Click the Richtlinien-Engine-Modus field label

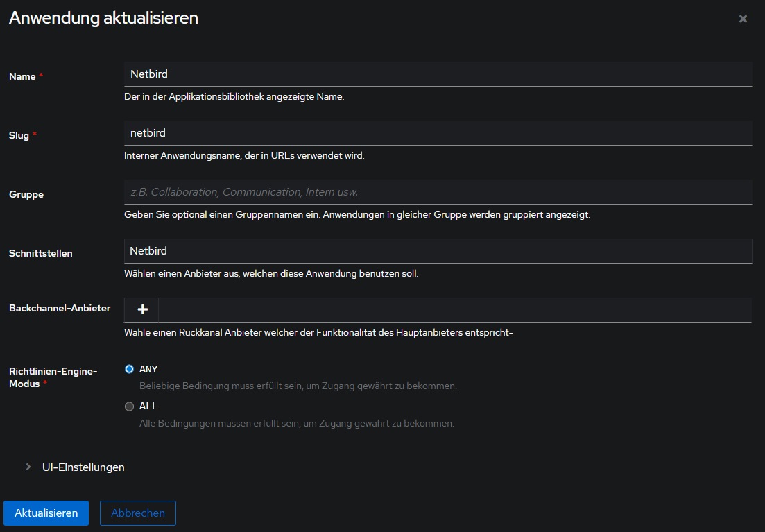(x=53, y=377)
